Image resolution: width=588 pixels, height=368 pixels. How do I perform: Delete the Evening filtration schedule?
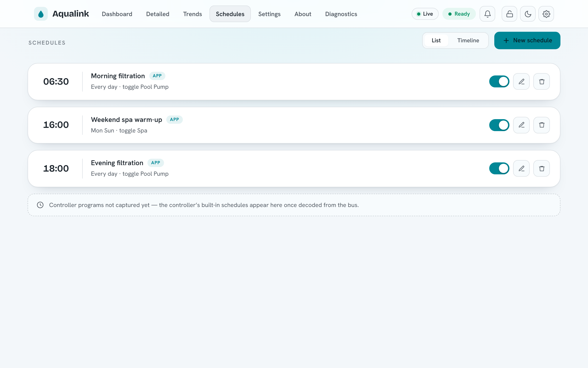(x=542, y=168)
